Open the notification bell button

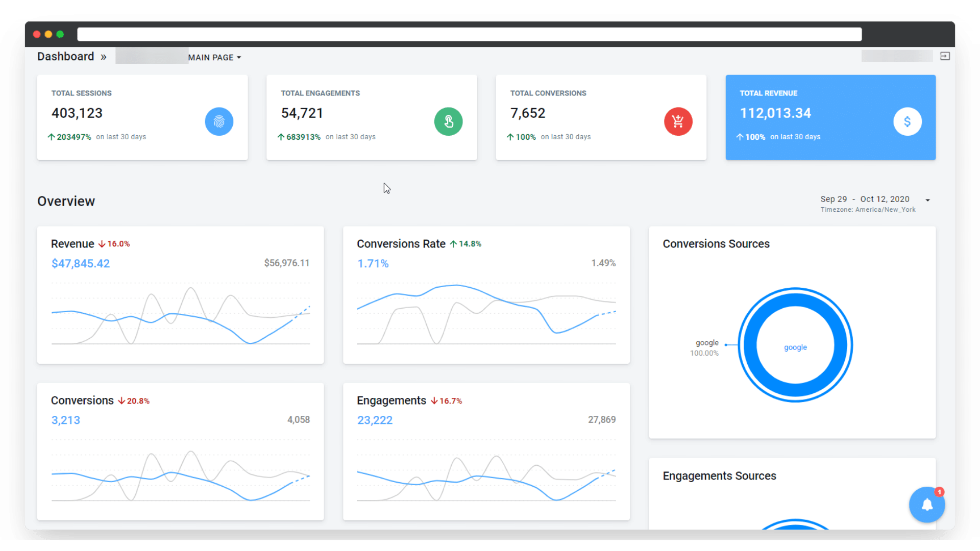click(927, 505)
